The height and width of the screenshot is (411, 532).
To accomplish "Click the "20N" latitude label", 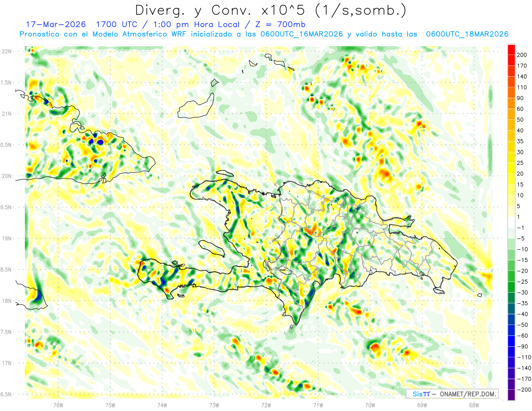I will 7,176.
